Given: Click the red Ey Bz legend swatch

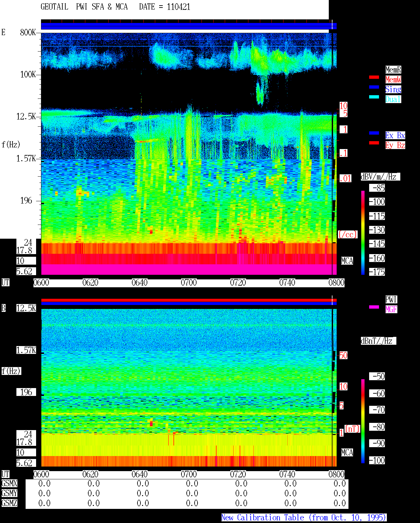Looking at the screenshot, I should [x=374, y=143].
